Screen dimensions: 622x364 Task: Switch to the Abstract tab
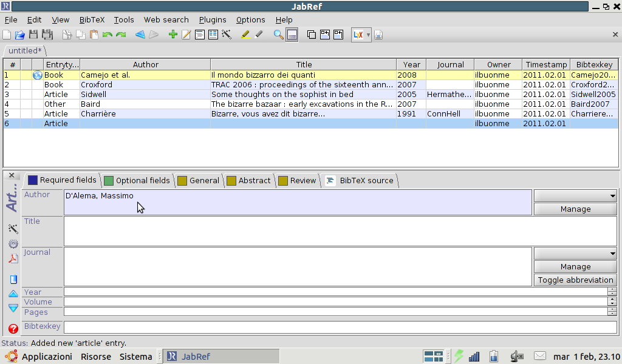click(x=248, y=181)
